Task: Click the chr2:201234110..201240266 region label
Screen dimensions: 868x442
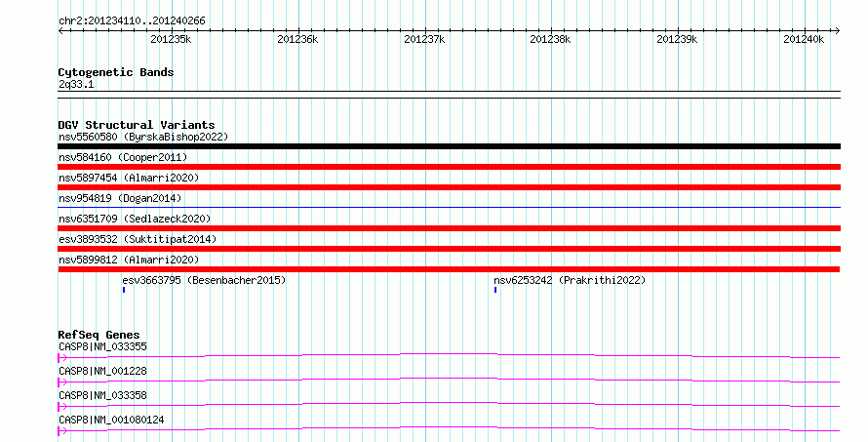Action: [132, 21]
